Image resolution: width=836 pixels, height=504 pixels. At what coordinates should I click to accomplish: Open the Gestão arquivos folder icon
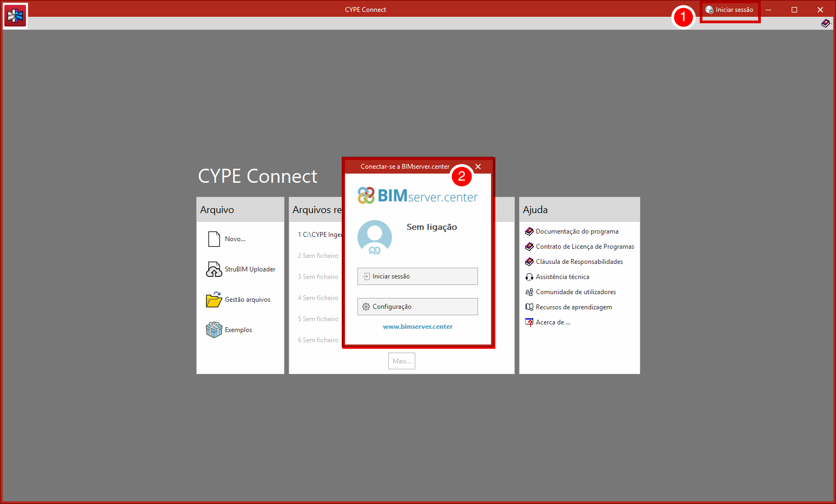coord(214,300)
